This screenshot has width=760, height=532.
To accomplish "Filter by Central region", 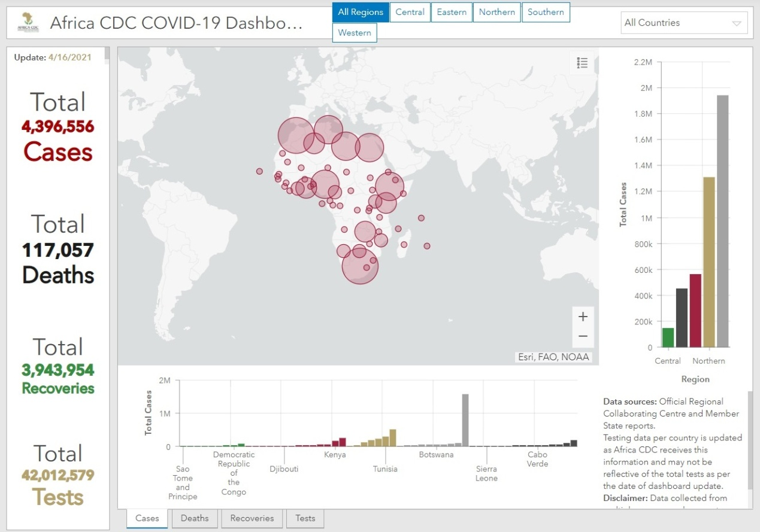I will tap(410, 12).
